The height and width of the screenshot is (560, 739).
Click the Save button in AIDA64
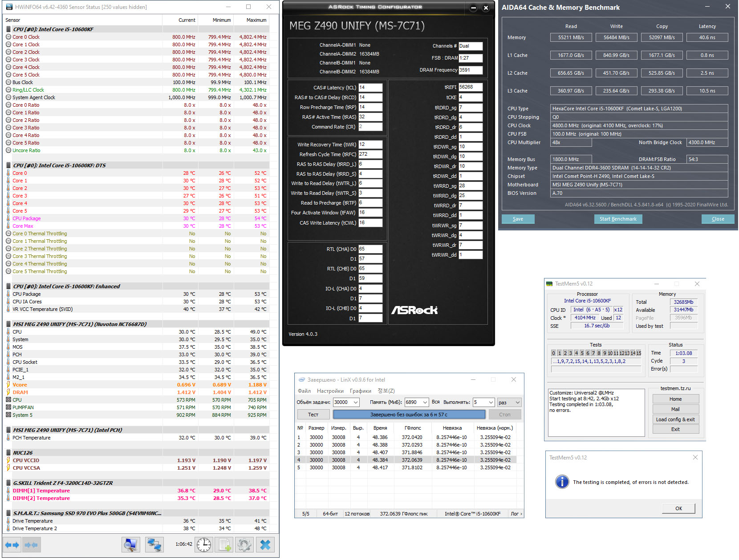click(518, 219)
